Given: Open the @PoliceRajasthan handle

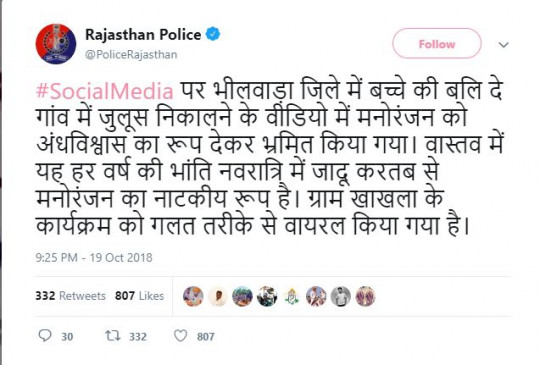Looking at the screenshot, I should click(x=131, y=55).
